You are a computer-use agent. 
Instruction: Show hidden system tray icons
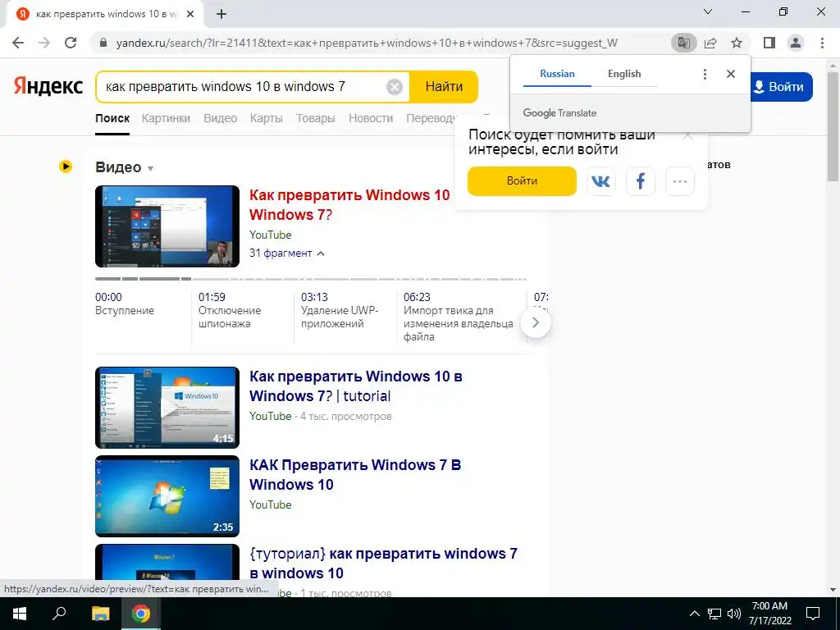[694, 614]
